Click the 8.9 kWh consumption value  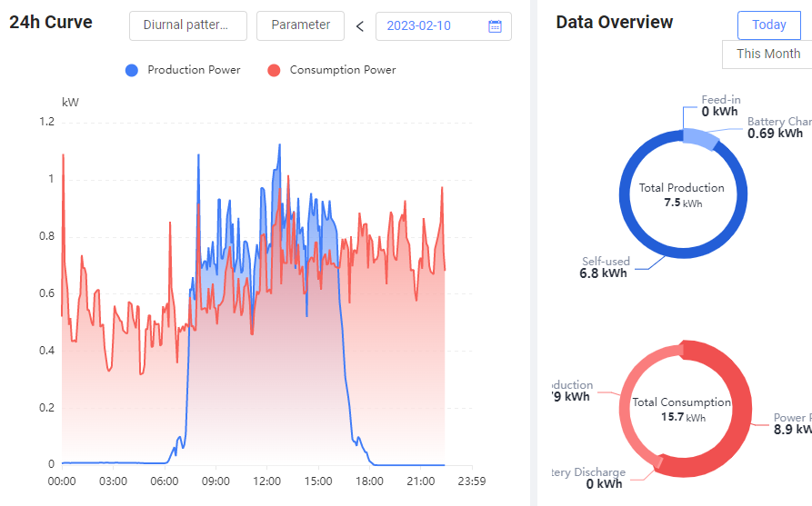[x=792, y=430]
